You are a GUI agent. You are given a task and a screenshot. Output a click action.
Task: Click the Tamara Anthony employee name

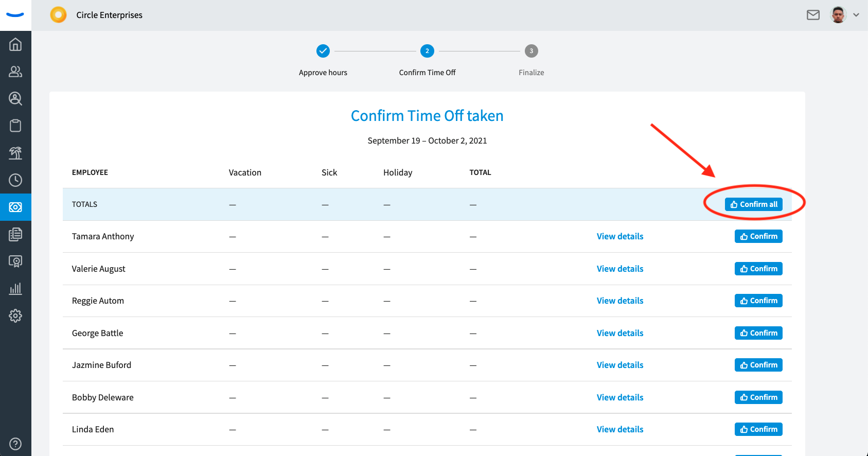tap(103, 236)
